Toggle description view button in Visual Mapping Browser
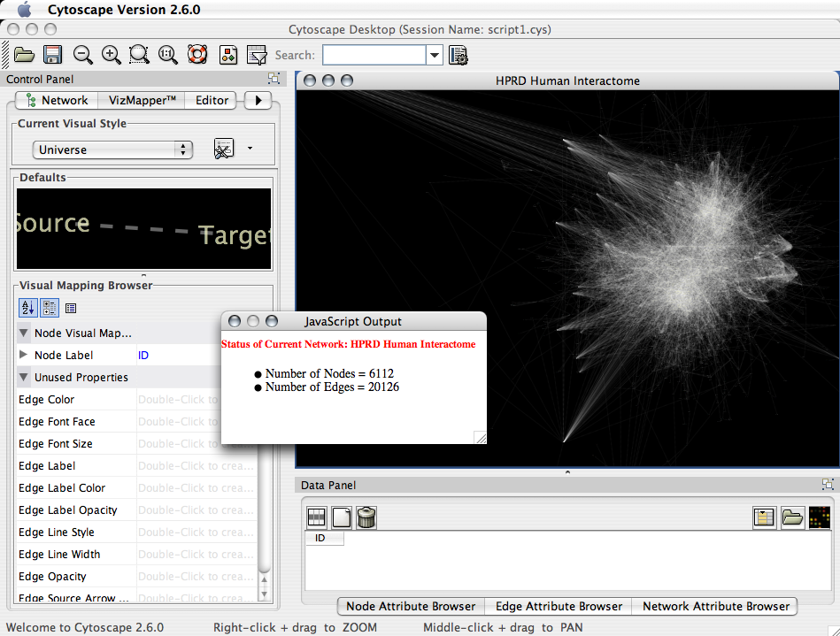The height and width of the screenshot is (636, 840). [71, 308]
